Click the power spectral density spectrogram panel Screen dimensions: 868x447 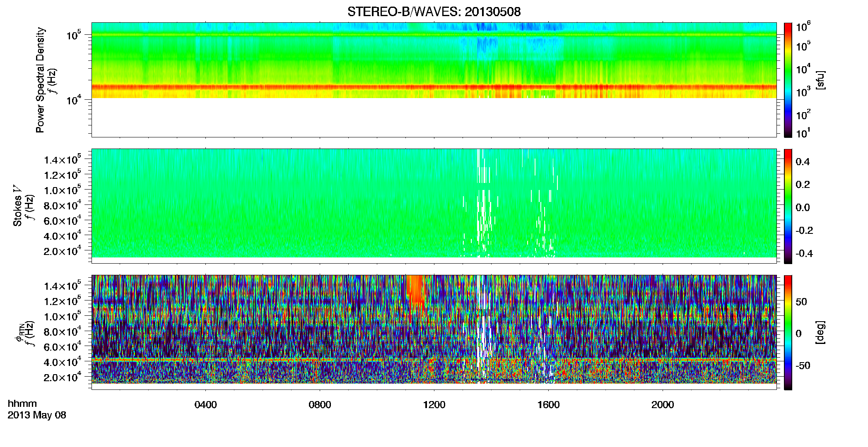pos(434,80)
